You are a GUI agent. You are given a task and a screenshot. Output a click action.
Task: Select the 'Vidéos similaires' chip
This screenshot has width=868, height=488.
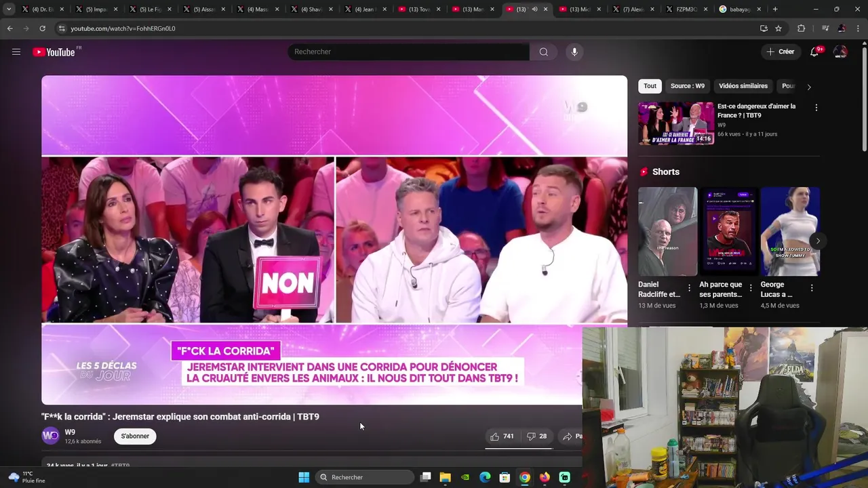pyautogui.click(x=743, y=86)
